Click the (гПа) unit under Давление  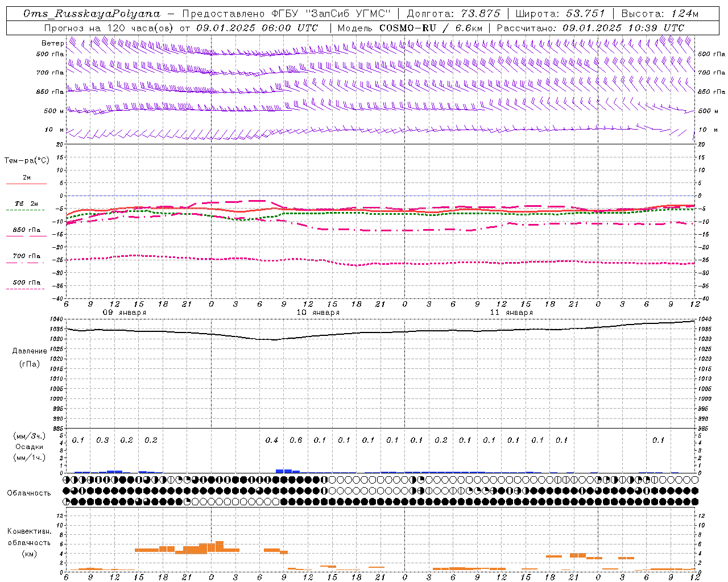pos(30,364)
